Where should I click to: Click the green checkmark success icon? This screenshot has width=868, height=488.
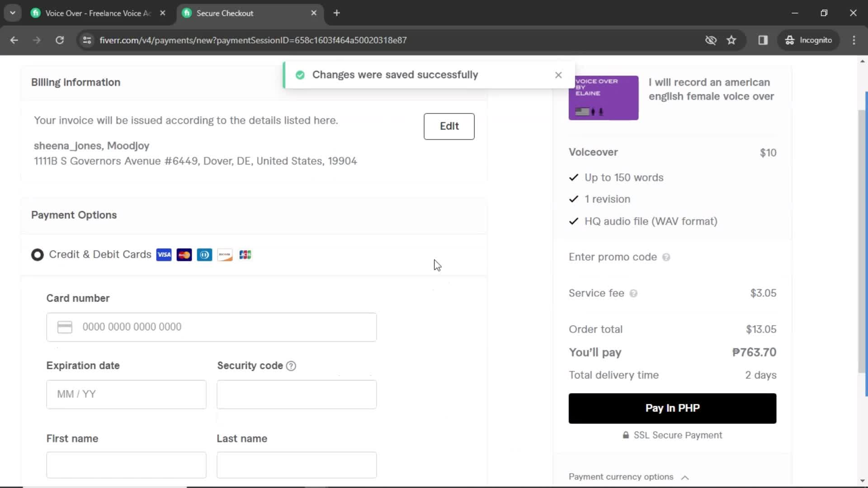point(300,75)
